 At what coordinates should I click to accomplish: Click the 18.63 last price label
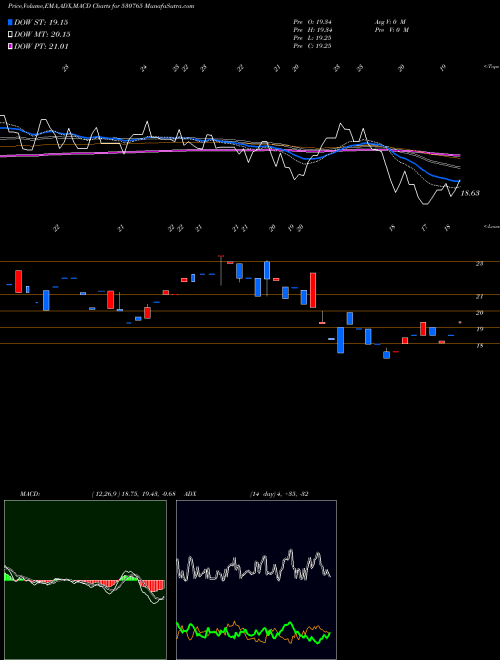coord(470,193)
